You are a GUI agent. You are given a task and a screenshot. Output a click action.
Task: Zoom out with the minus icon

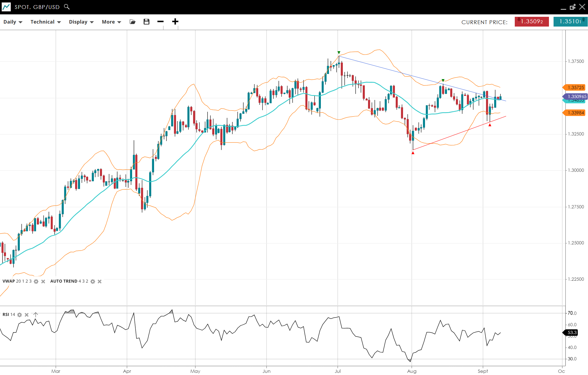(161, 22)
